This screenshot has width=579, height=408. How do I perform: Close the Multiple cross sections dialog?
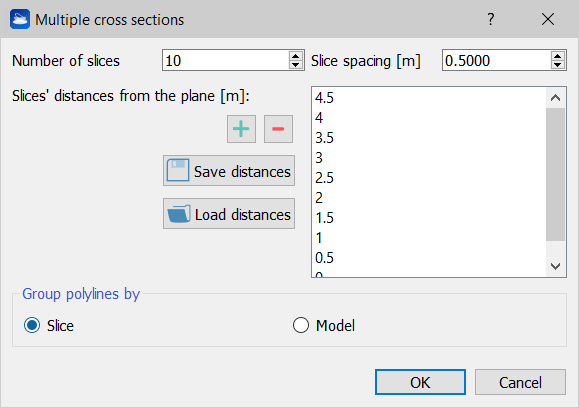[548, 19]
